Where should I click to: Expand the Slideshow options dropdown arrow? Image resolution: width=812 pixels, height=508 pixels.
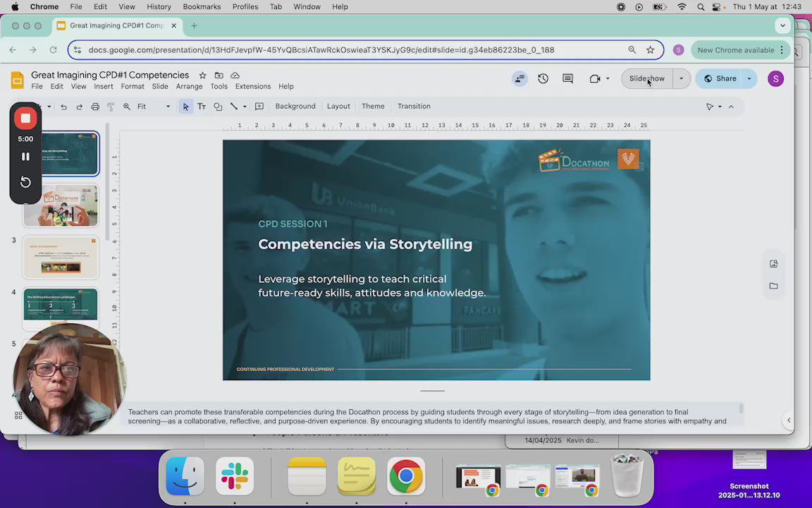[681, 78]
